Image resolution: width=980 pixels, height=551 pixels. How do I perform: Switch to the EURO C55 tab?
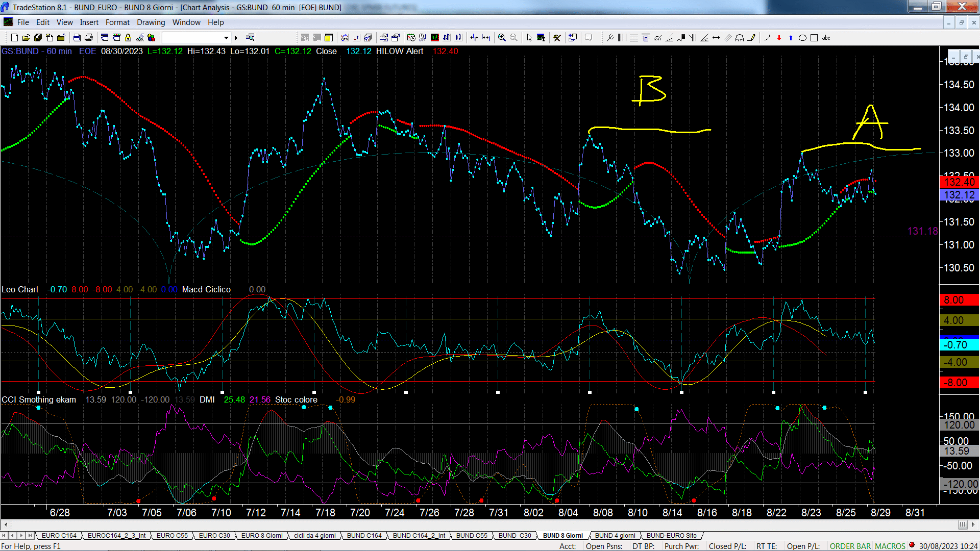pos(172,535)
